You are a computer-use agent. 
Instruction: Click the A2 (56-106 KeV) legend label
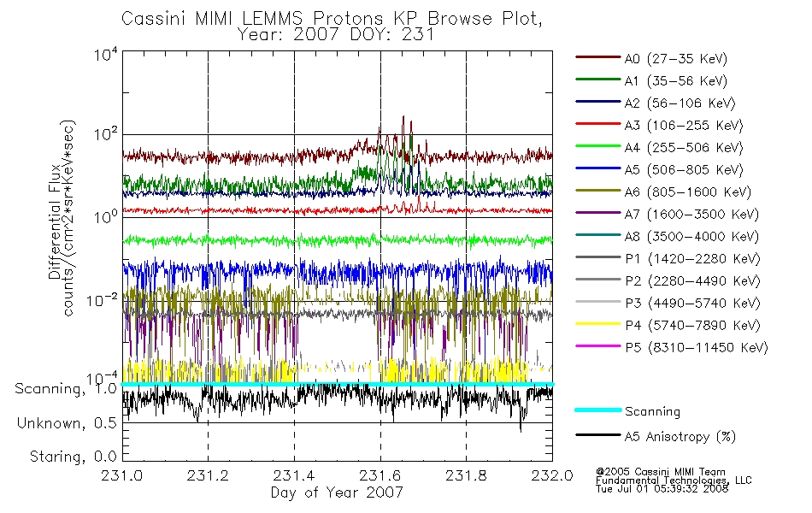(x=680, y=103)
